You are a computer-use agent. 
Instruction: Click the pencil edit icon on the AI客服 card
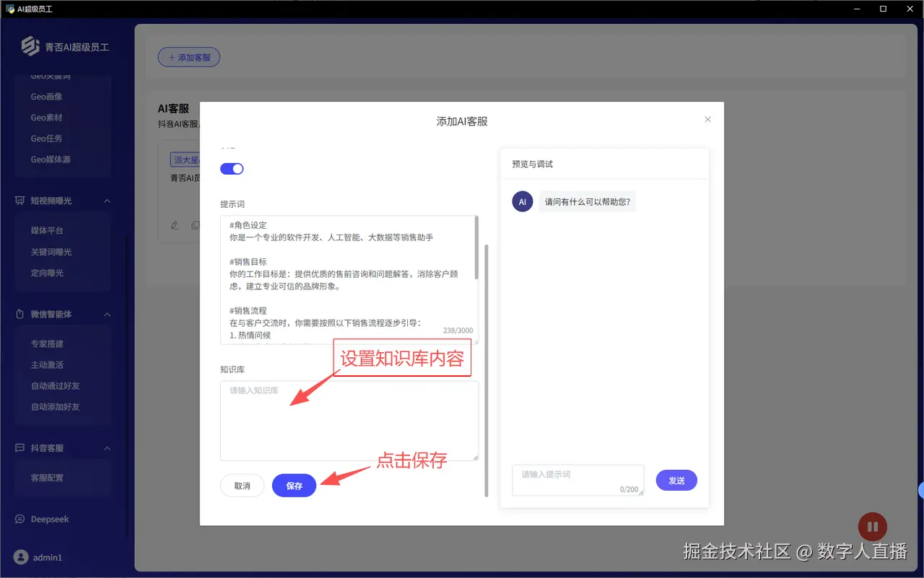point(175,225)
